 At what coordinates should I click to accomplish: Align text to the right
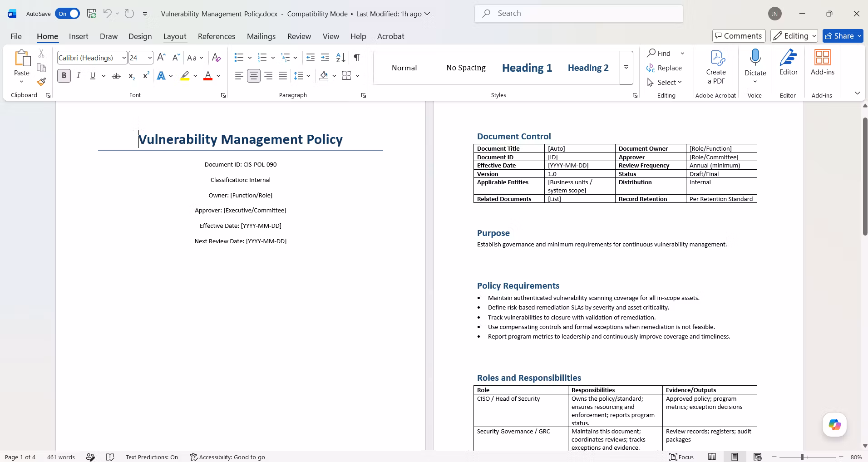pyautogui.click(x=268, y=76)
